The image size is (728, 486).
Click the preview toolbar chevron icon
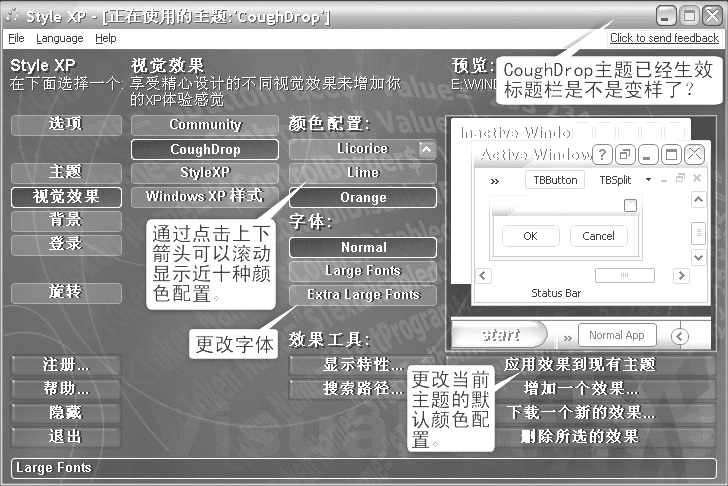pyautogui.click(x=494, y=181)
